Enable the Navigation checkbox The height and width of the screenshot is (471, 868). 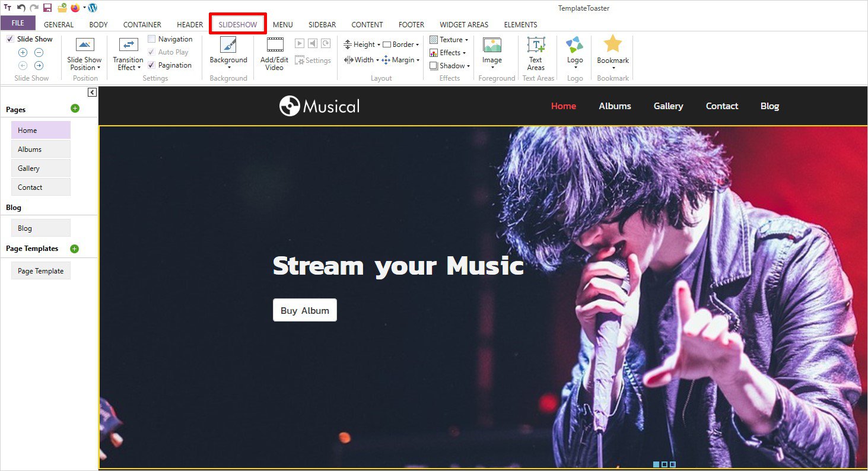[x=151, y=39]
